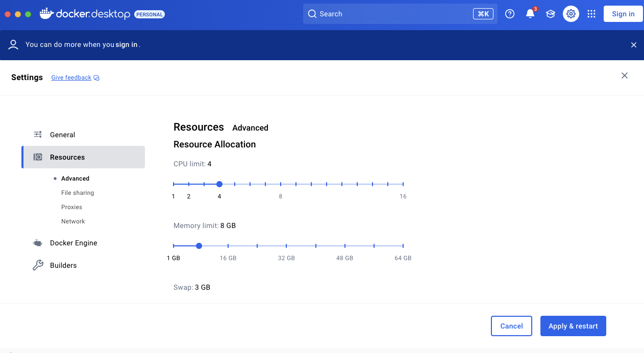Screen dimensions: 644x353
Task: Go to File sharing sub-section
Action: (x=78, y=193)
